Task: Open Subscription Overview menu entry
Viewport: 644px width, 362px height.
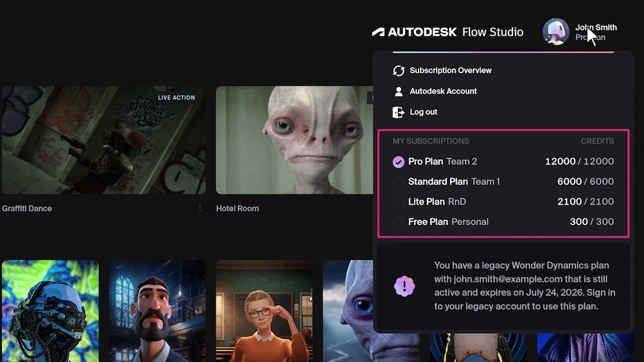Action: click(x=450, y=70)
